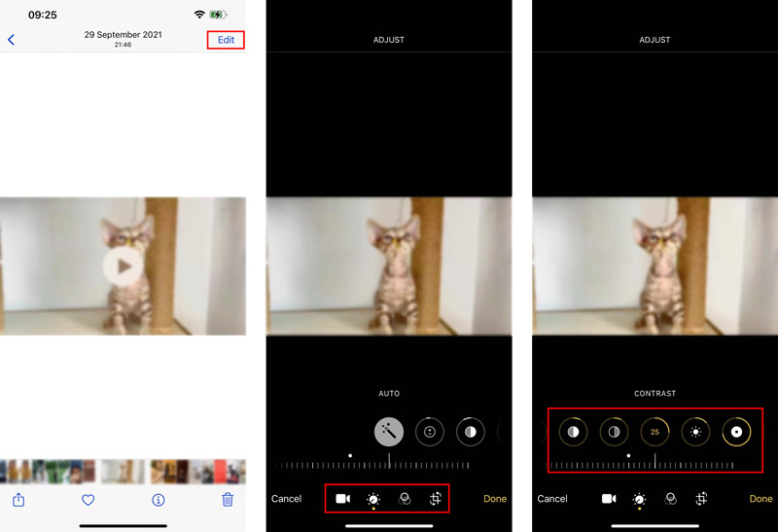
Task: Play the kitten video in left screen
Action: 124,266
